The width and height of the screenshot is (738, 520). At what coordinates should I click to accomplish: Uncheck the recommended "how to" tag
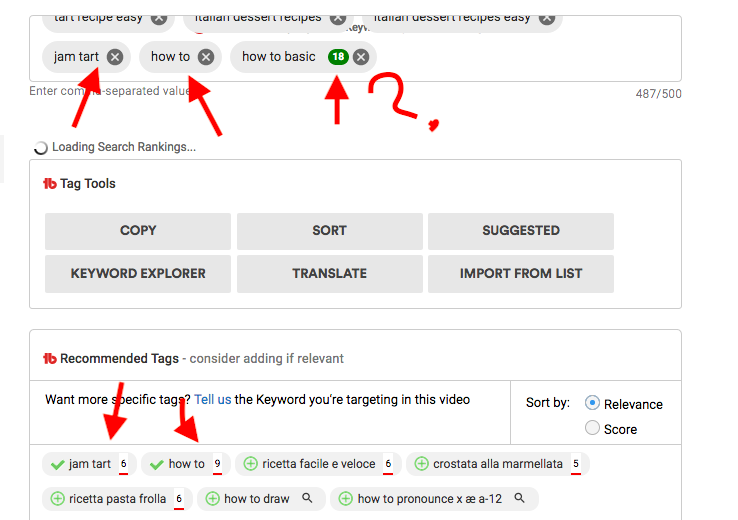(x=156, y=464)
